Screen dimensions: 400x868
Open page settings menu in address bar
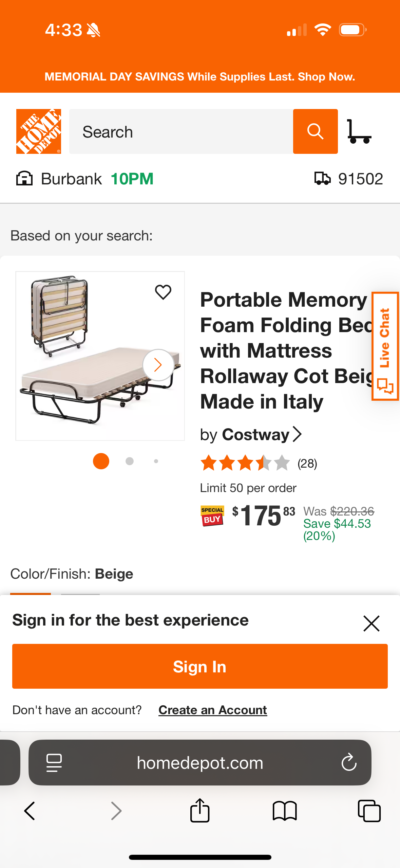tap(54, 762)
